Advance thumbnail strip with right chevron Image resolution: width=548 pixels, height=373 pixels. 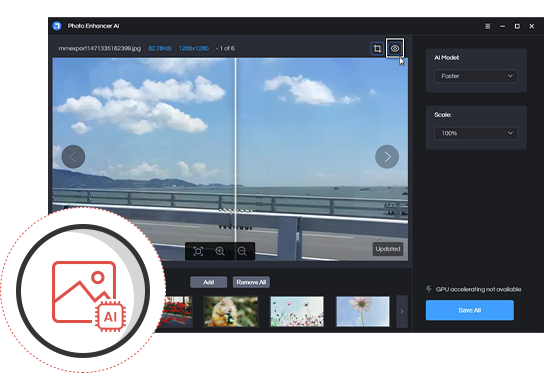point(402,311)
